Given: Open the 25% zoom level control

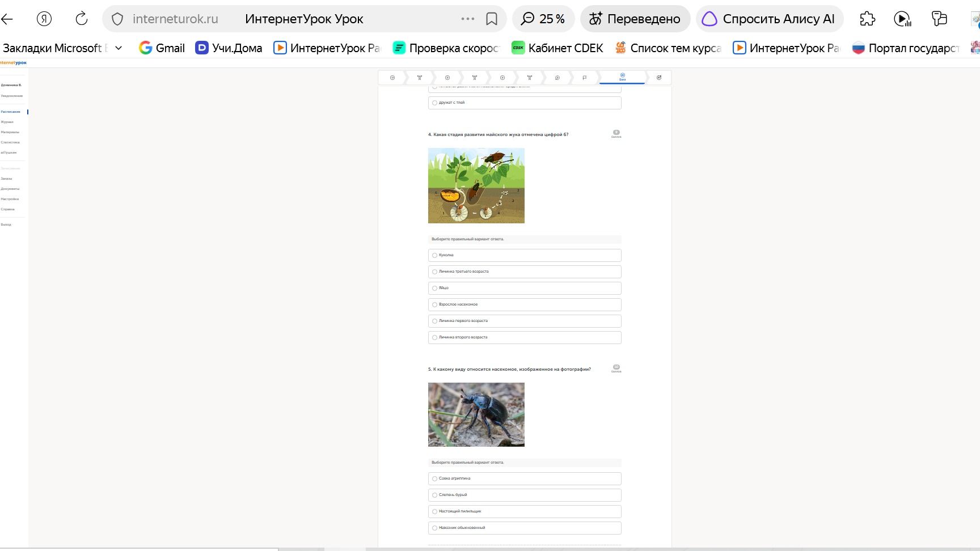Looking at the screenshot, I should click(543, 19).
